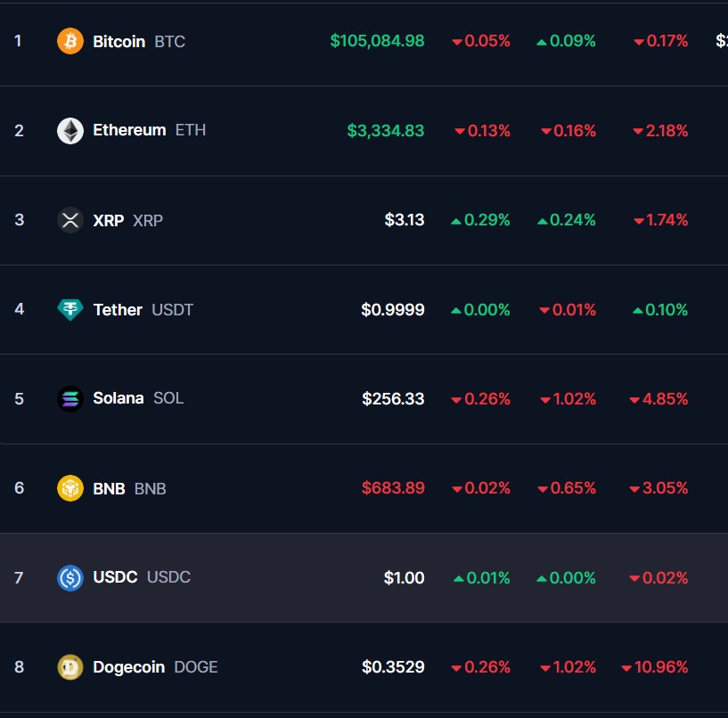Click the XRP logo icon
The height and width of the screenshot is (718, 728).
pos(70,220)
